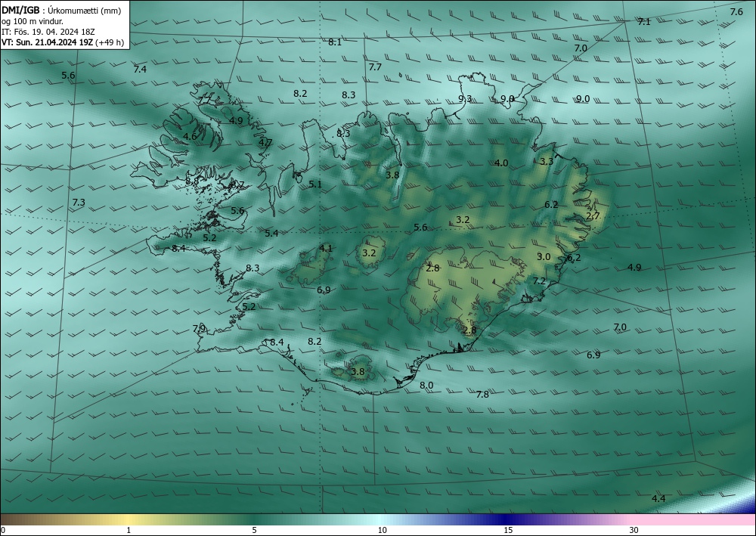
Task: Click the map value 7.8
Action: tap(482, 395)
